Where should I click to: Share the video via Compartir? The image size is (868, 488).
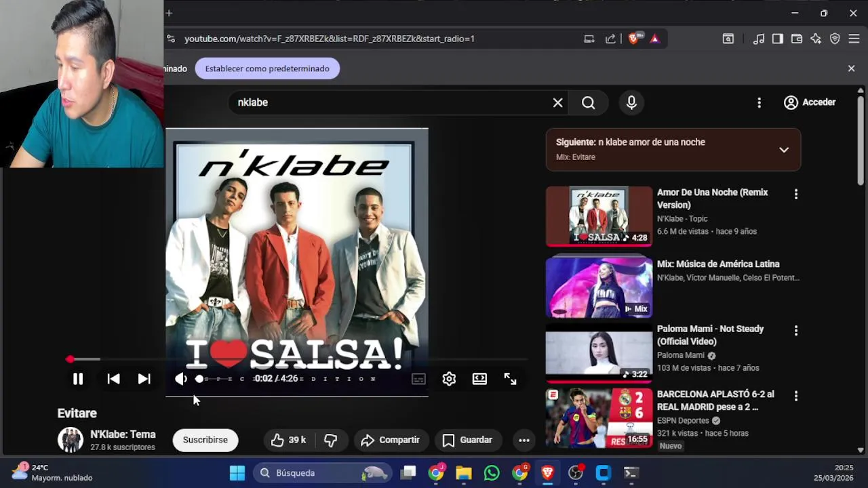pos(390,440)
